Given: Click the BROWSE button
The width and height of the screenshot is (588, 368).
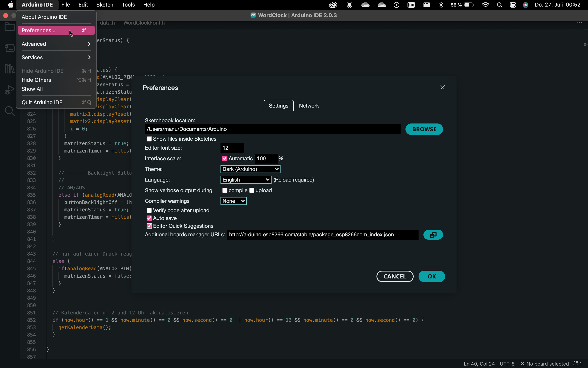Looking at the screenshot, I should (x=424, y=129).
